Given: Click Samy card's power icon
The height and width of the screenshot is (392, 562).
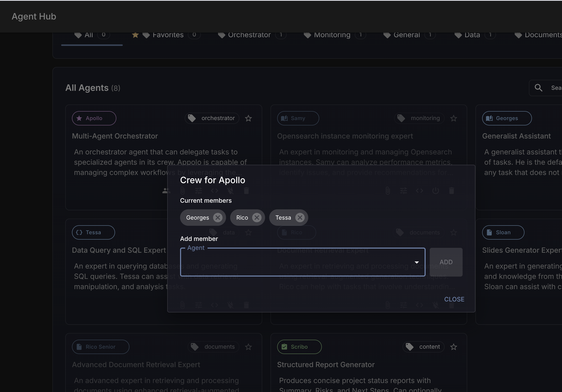Looking at the screenshot, I should tap(435, 191).
